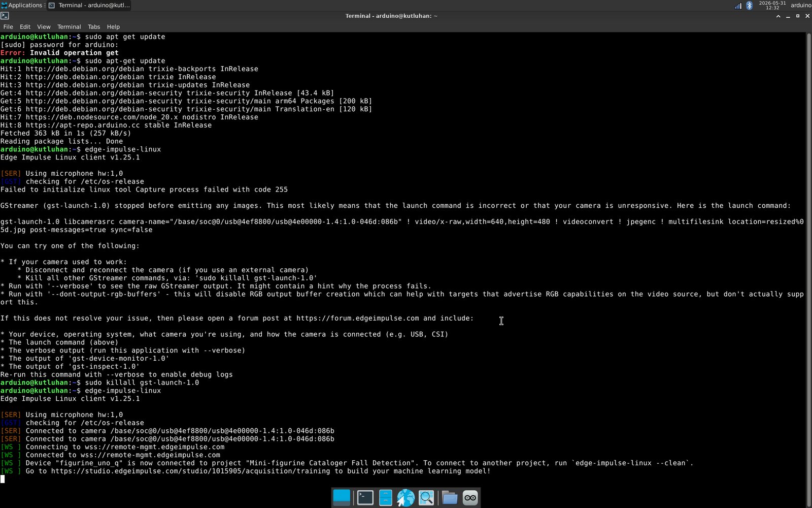Image resolution: width=812 pixels, height=508 pixels.
Task: Click the 'gst-launch-1.0 libcamerasrc' launch command text
Action: [402, 226]
